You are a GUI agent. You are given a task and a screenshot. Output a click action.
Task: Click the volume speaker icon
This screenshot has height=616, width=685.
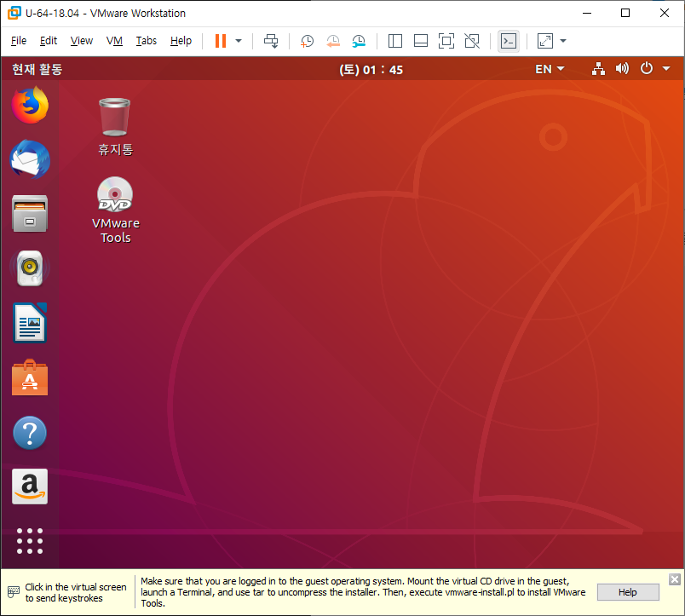[x=622, y=69]
